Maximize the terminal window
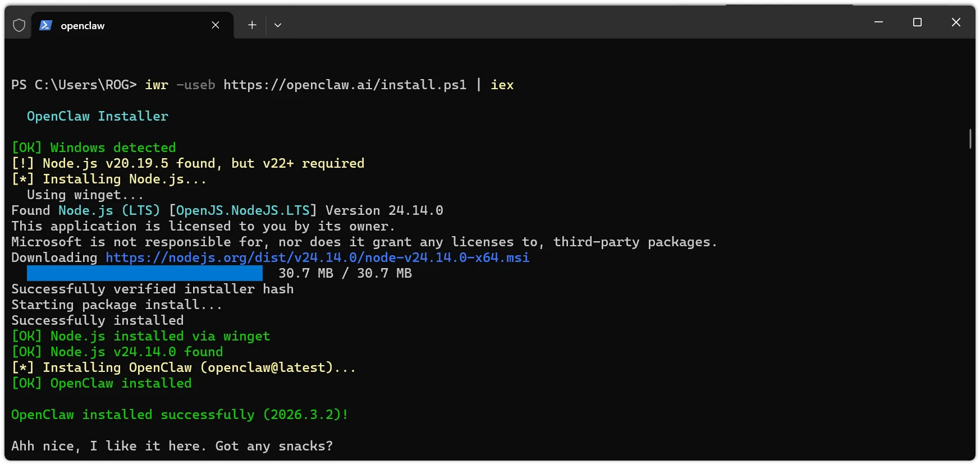The height and width of the screenshot is (465, 980). (x=917, y=22)
